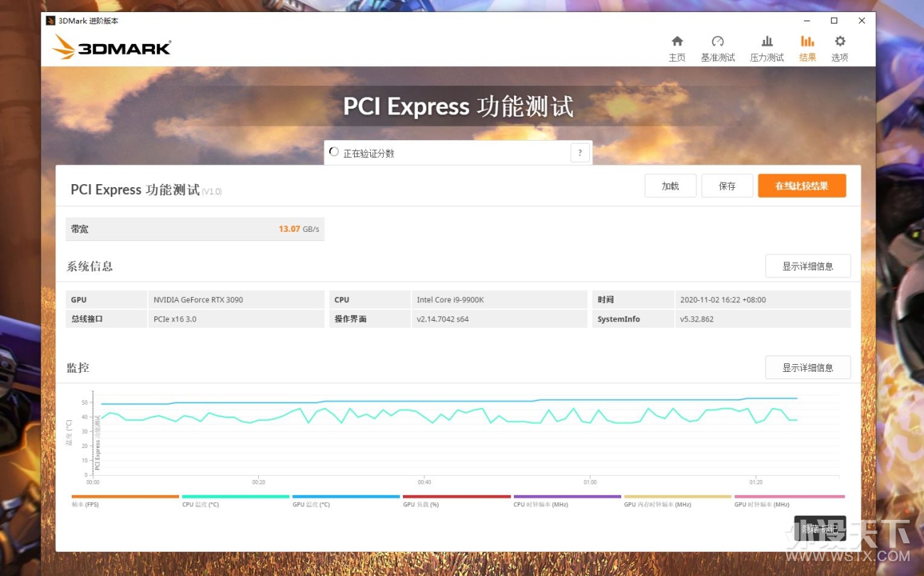Viewport: 924px width, 576px height.
Task: Show detailed info for 系统信息 section
Action: tap(807, 266)
